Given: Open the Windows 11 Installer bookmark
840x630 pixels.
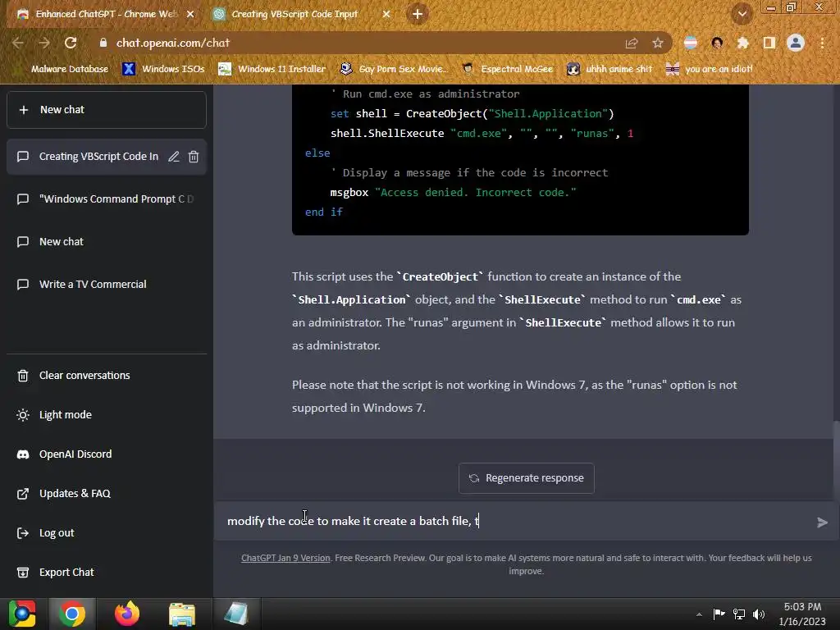Looking at the screenshot, I should point(272,69).
